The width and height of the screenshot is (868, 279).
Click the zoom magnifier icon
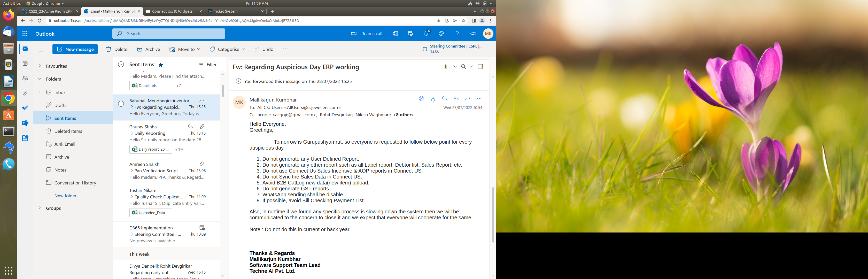[x=464, y=67]
